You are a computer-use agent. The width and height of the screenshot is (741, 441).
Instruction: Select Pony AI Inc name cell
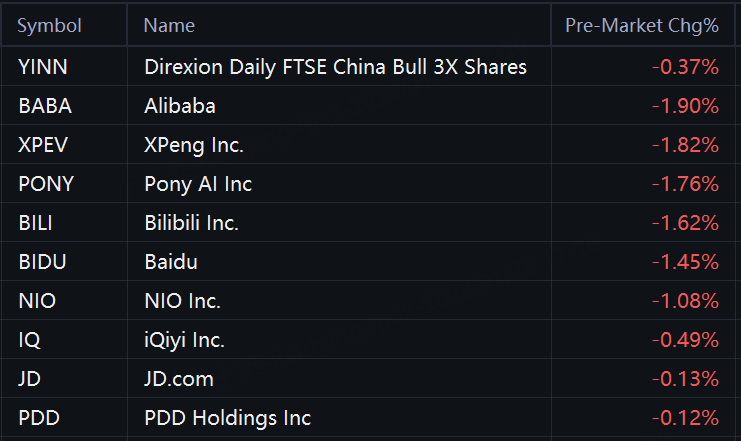click(x=198, y=184)
